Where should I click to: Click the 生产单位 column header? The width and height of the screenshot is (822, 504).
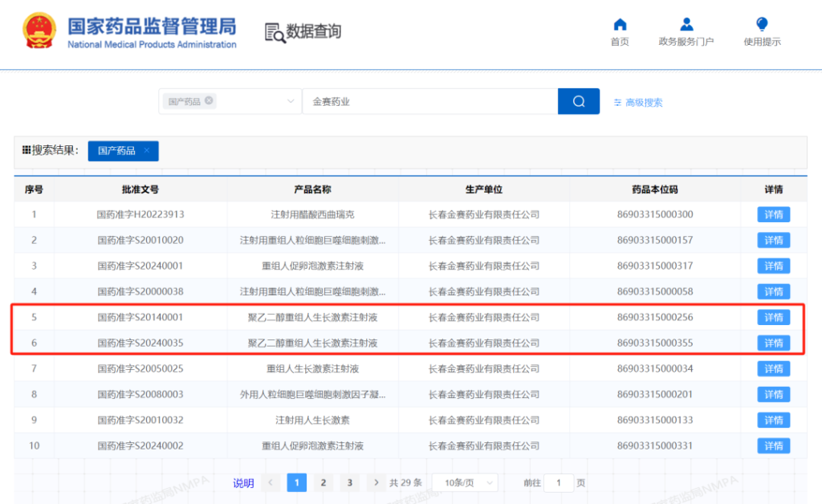tap(483, 189)
